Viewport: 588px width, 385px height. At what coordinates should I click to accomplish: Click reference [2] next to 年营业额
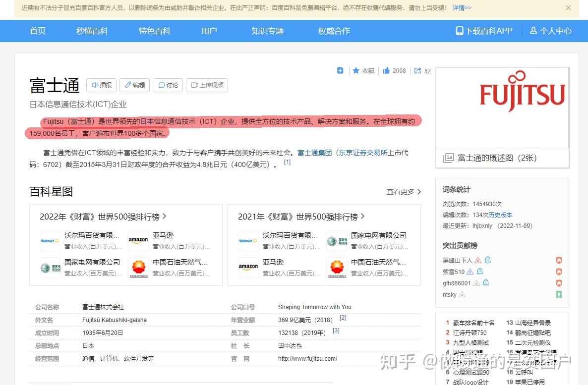click(x=343, y=318)
